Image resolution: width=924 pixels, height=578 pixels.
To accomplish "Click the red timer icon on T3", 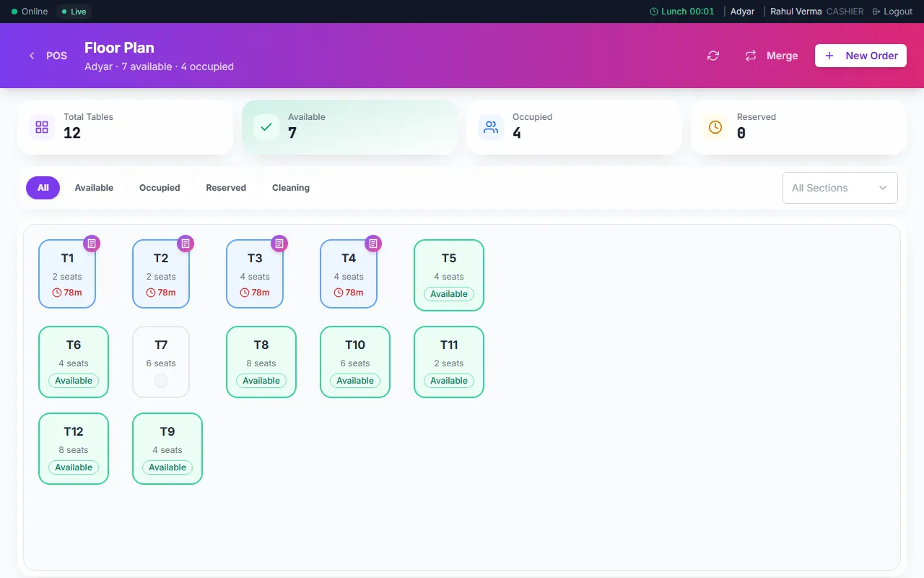I will point(245,293).
